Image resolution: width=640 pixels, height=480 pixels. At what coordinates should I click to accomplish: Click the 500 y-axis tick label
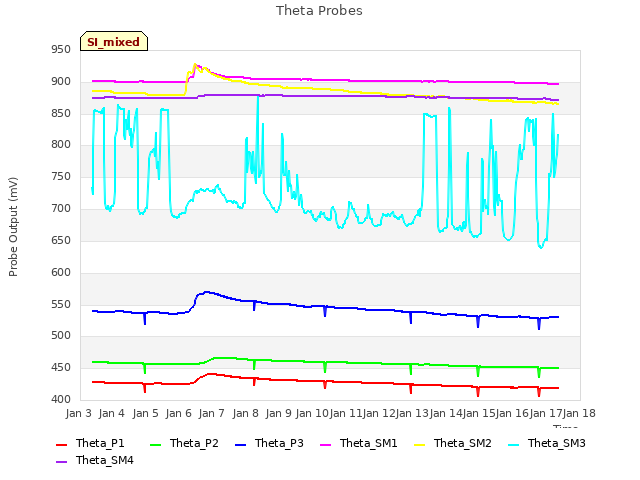(61, 336)
